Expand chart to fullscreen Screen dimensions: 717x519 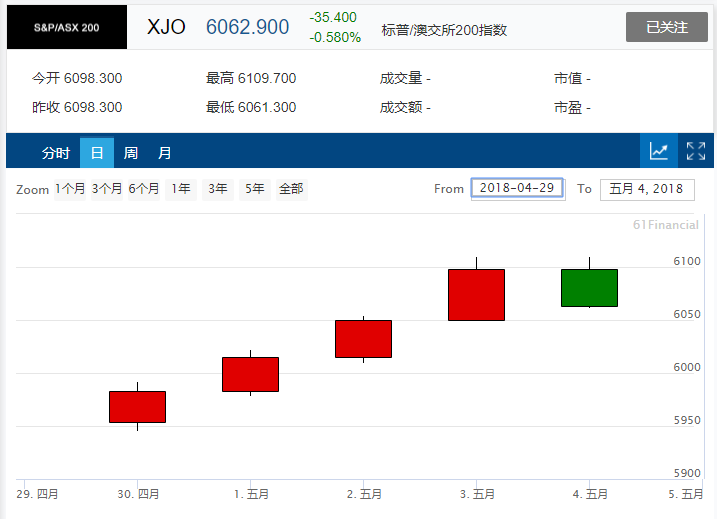pyautogui.click(x=696, y=151)
